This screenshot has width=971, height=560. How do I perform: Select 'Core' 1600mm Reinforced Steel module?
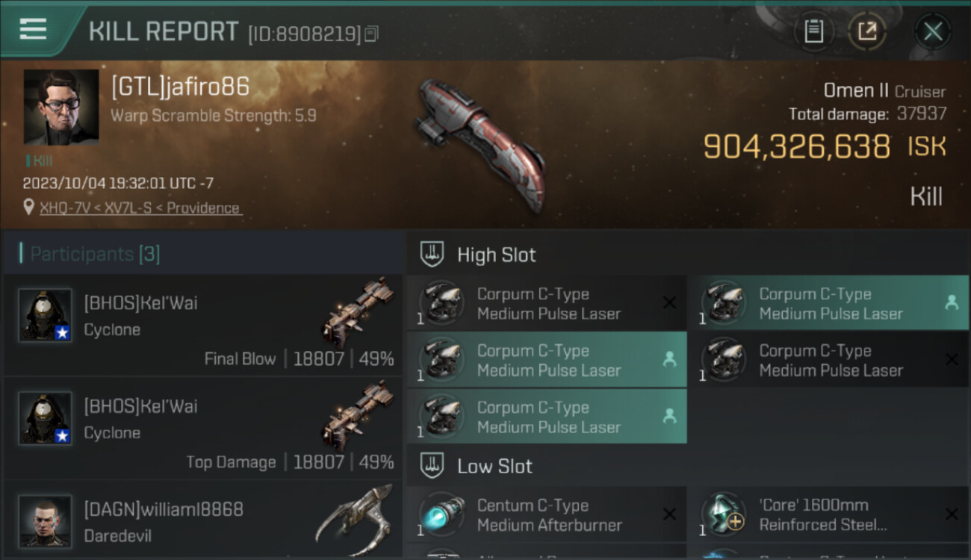[829, 515]
